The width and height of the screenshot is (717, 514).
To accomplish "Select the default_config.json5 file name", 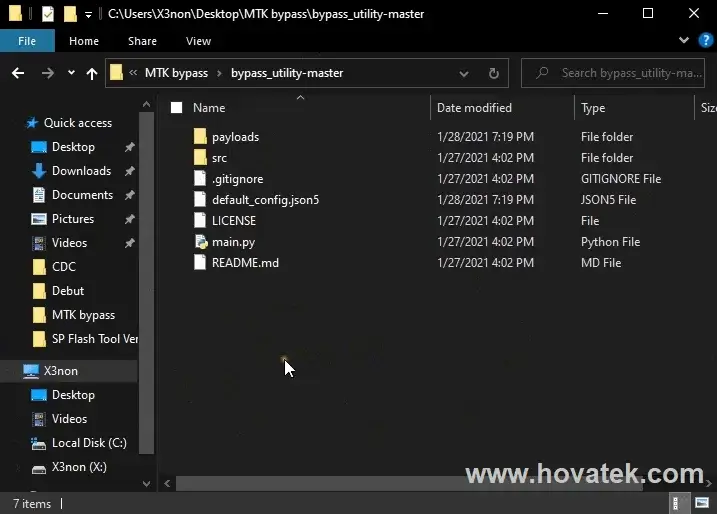I will tap(265, 200).
